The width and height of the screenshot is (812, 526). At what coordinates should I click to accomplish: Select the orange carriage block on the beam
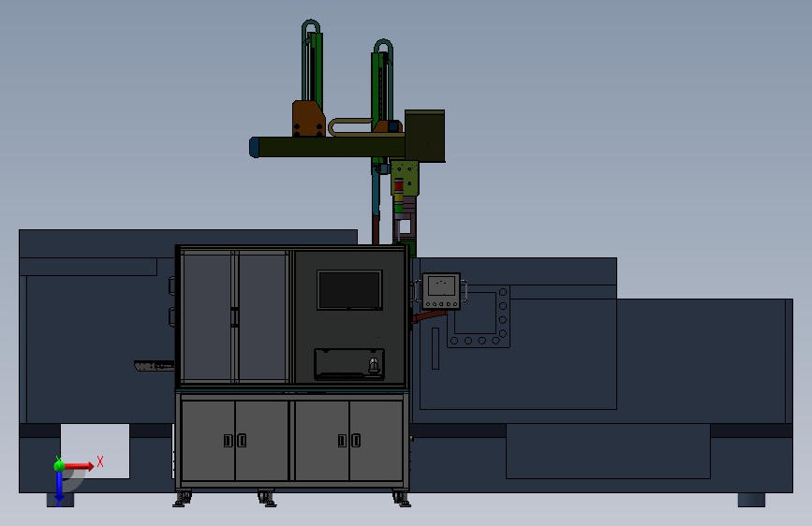pyautogui.click(x=309, y=119)
